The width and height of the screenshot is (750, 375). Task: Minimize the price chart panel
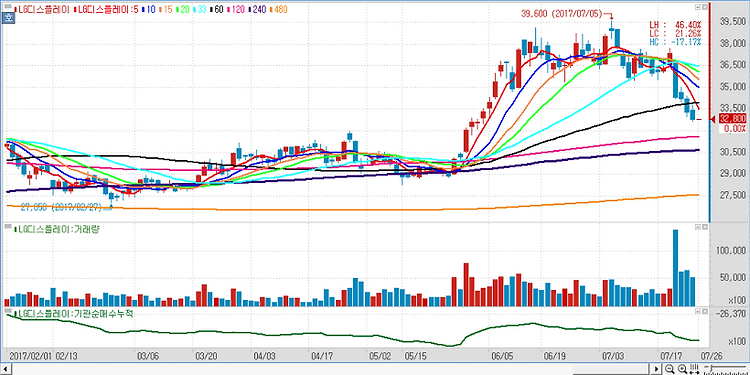pos(697,8)
